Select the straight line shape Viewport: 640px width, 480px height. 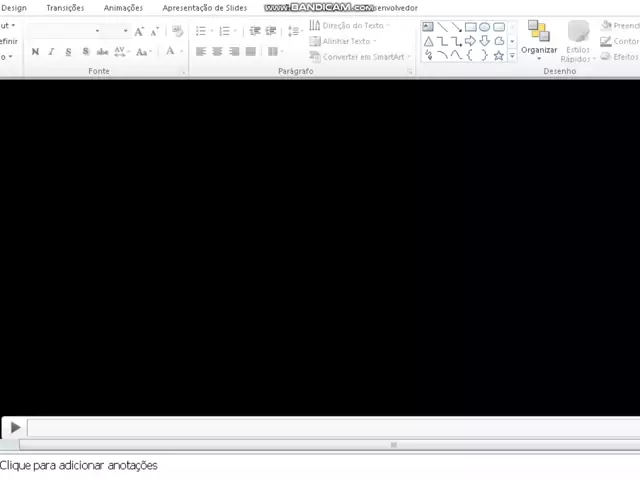442,27
